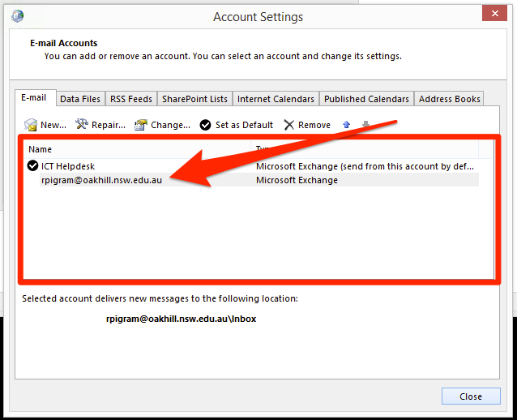
Task: Click the Outlook icon in title bar
Action: coord(18,16)
